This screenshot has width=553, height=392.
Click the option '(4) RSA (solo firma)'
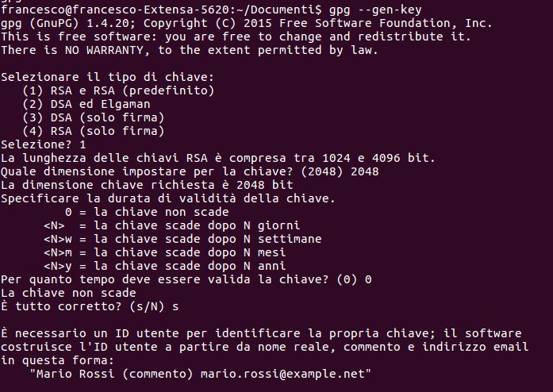click(x=94, y=131)
